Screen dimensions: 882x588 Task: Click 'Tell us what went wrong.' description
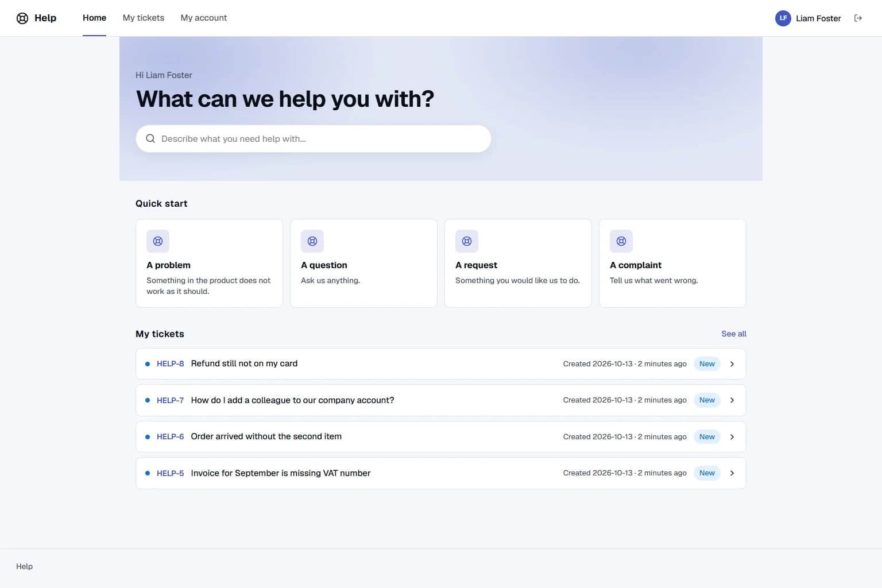[653, 280]
